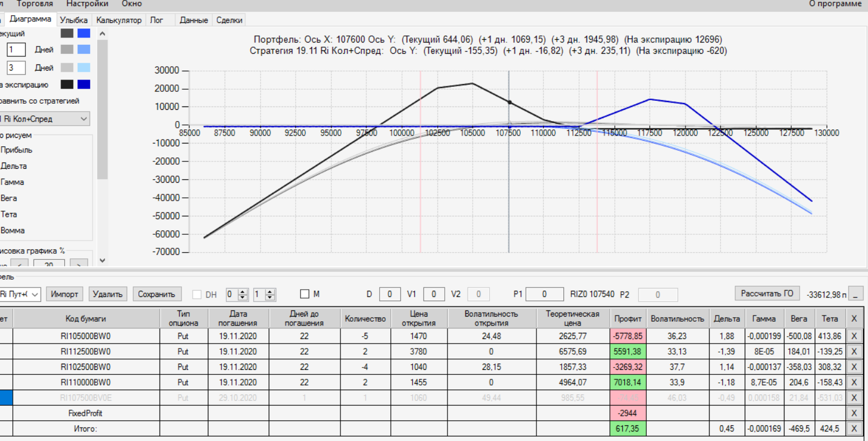868x441 pixels.
Task: Switch to the Данные tab
Action: click(x=194, y=20)
